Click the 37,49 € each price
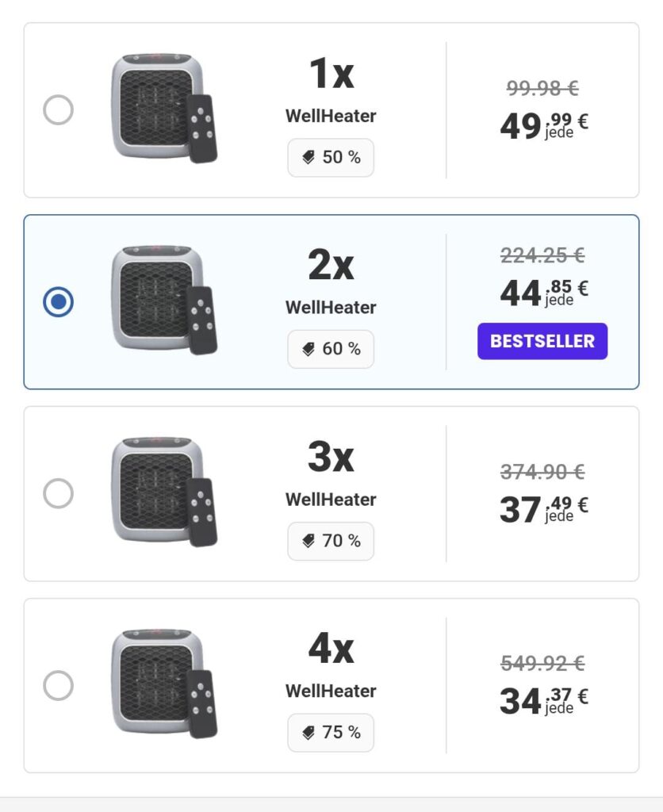Screen dimensions: 663x812 point(543,509)
